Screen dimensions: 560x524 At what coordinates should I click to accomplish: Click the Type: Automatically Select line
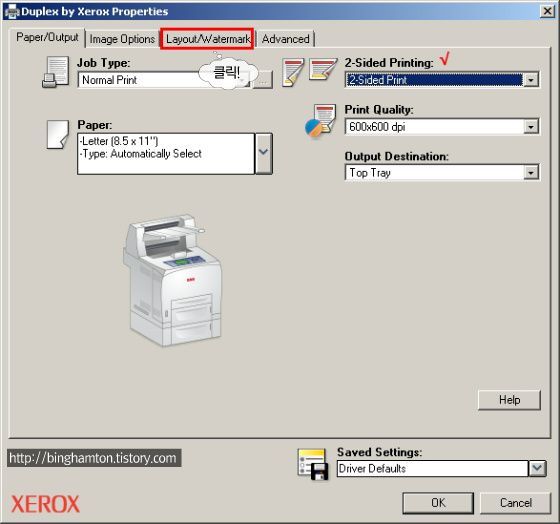click(141, 154)
